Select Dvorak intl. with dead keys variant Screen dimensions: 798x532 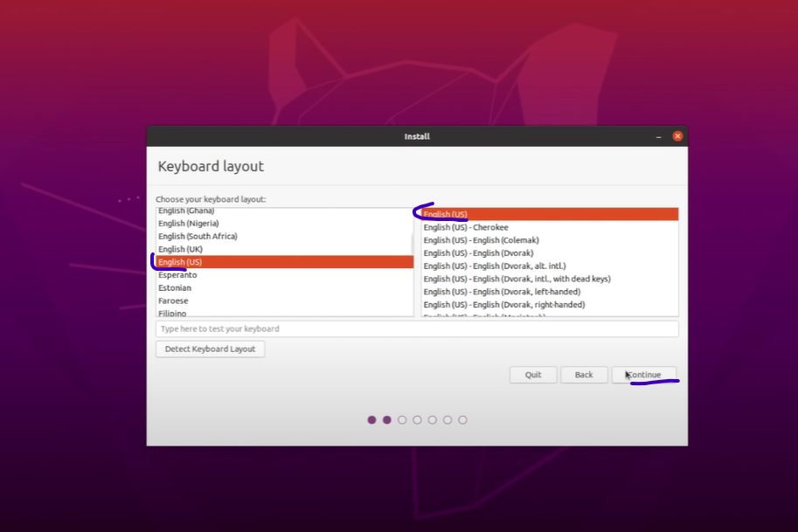(517, 279)
